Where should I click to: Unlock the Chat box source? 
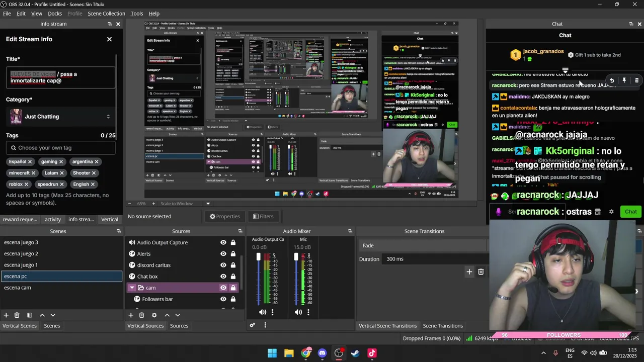[233, 277]
